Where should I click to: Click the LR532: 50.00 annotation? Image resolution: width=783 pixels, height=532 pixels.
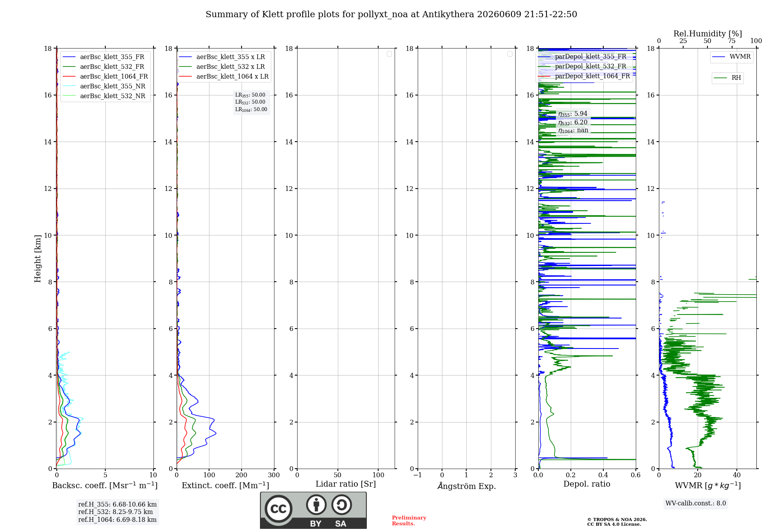click(250, 102)
